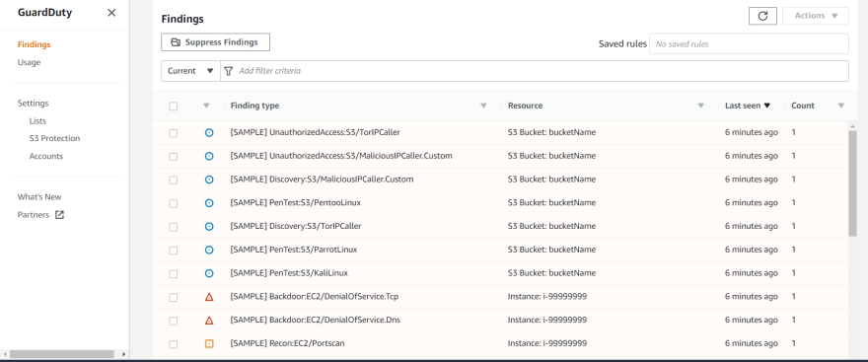This screenshot has width=868, height=362.
Task: Click the filter funnel icon
Action: pos(229,71)
